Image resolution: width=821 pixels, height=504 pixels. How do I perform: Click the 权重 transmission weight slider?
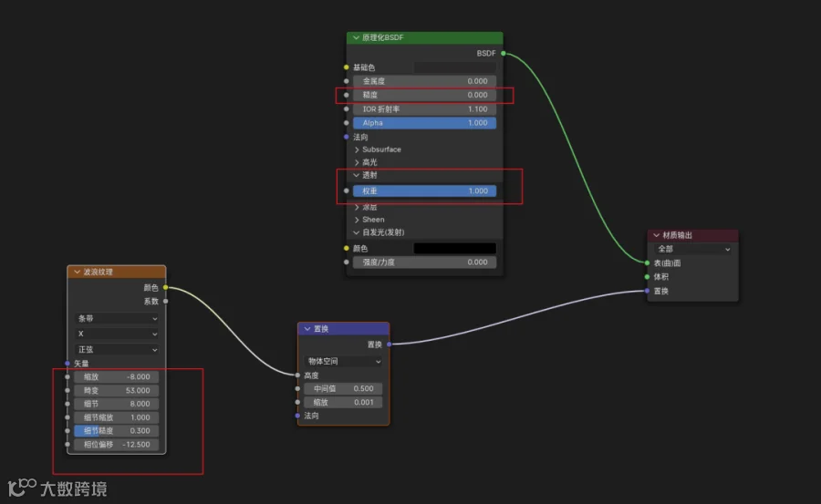click(424, 191)
